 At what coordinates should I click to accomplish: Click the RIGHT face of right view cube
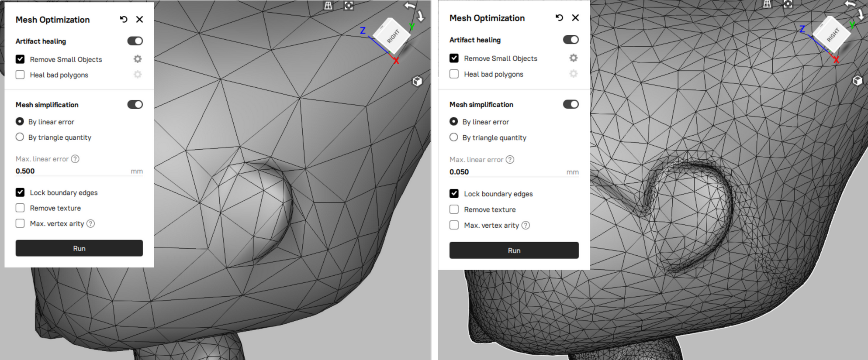[833, 35]
